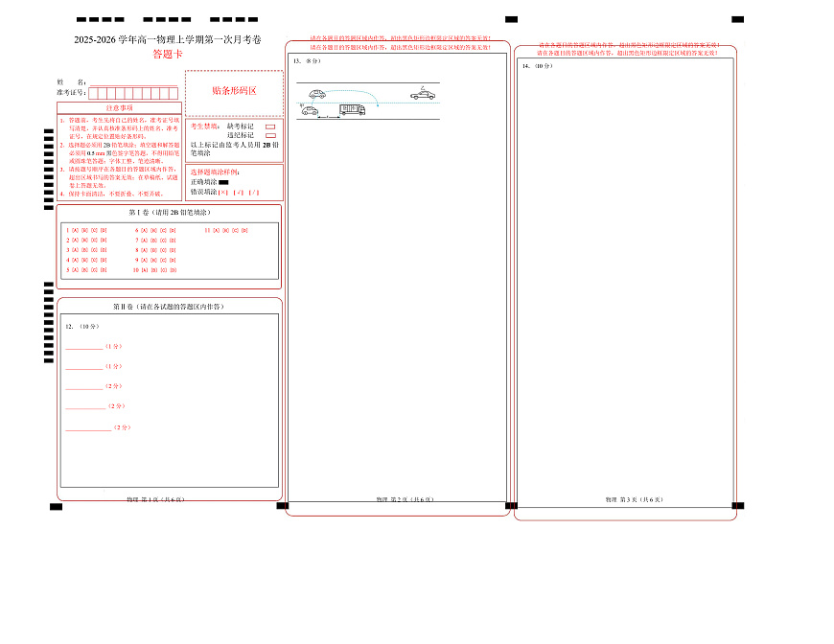Click the truck icon in question 13 diagram
The image size is (834, 644).
(352, 110)
